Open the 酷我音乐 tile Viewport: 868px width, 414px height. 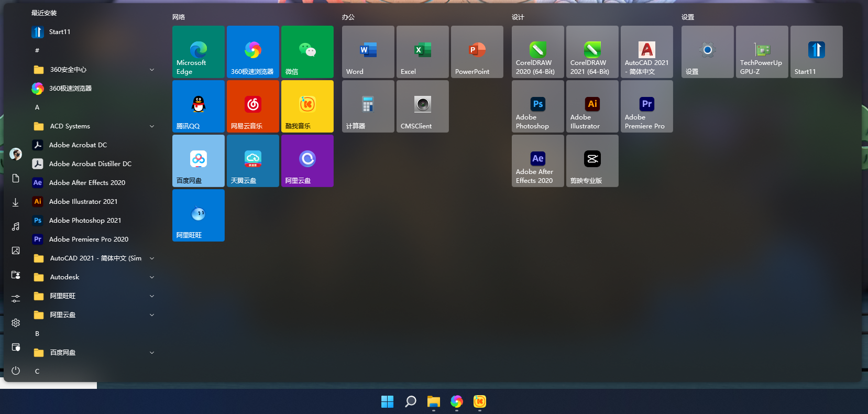pos(307,106)
